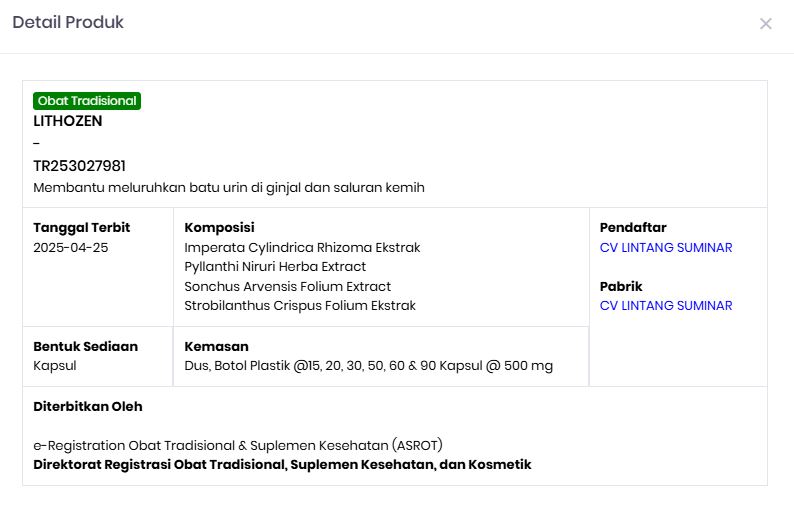The image size is (794, 510).
Task: Open the CV LINTANG SUMINAR link under Pabrik
Action: [x=666, y=305]
